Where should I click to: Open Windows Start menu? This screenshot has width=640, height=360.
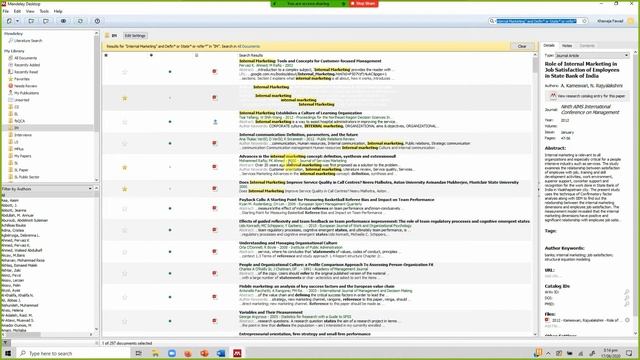[x=8, y=353]
